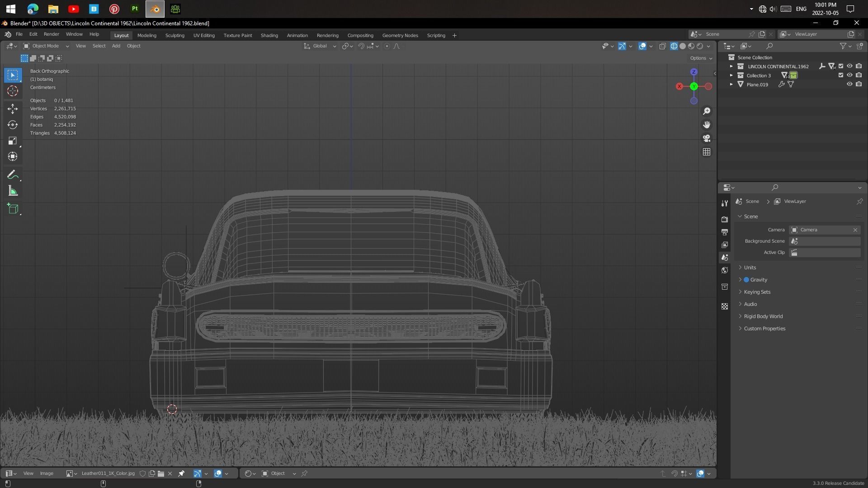The width and height of the screenshot is (868, 488).
Task: Toggle viewport gizmos display button
Action: 622,46
